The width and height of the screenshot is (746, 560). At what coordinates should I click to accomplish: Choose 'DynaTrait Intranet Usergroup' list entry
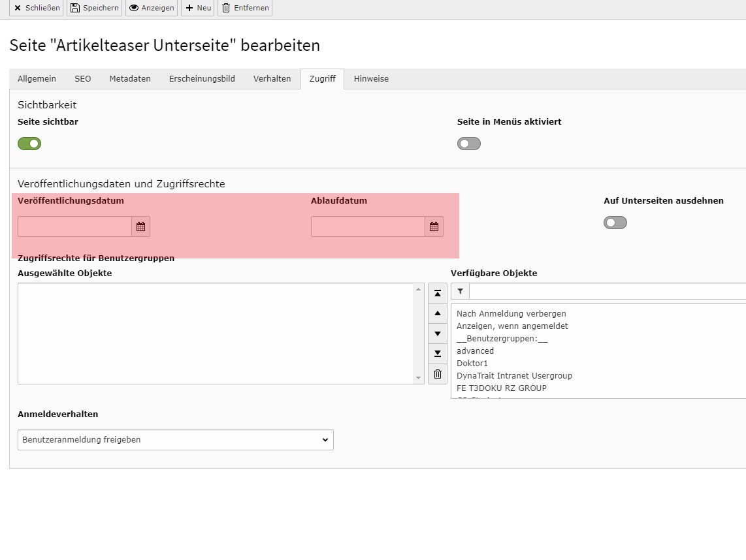click(x=514, y=375)
